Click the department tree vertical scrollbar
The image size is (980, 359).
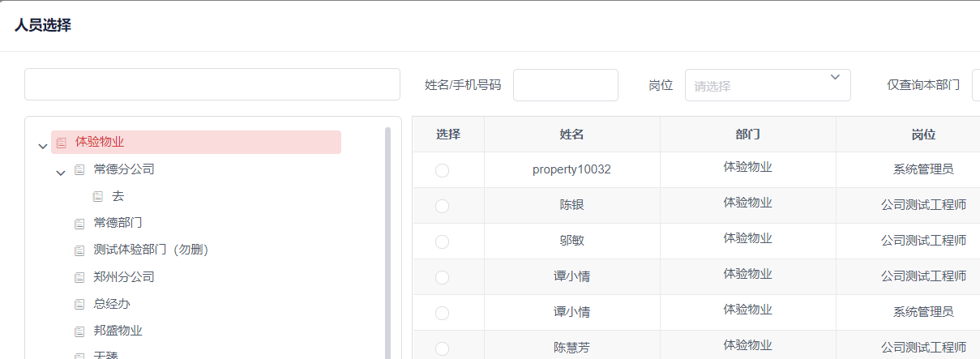[x=387, y=243]
